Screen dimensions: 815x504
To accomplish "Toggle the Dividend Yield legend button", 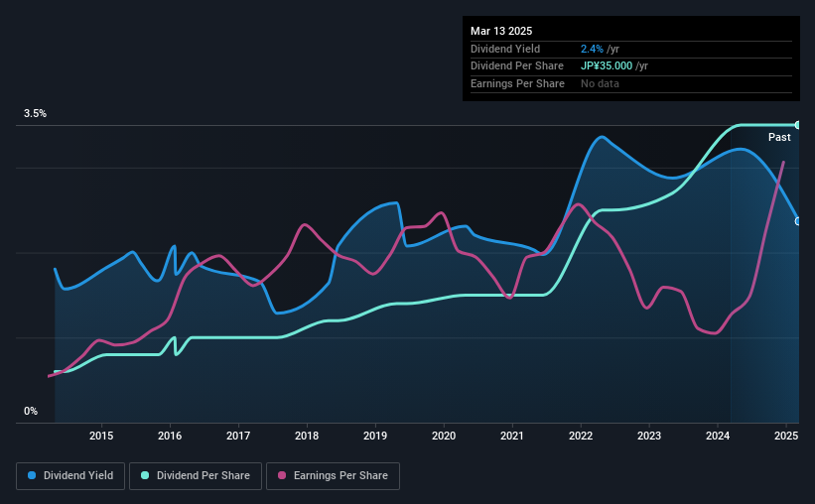I will (70, 476).
